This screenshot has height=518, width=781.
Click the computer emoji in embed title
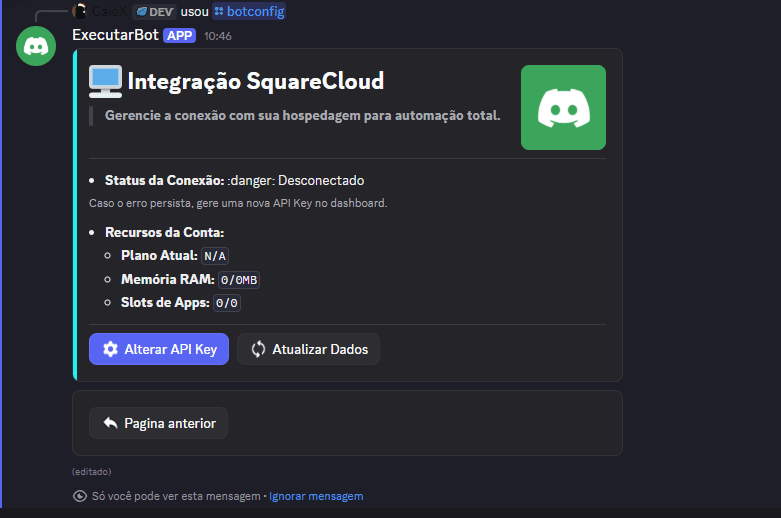point(106,81)
